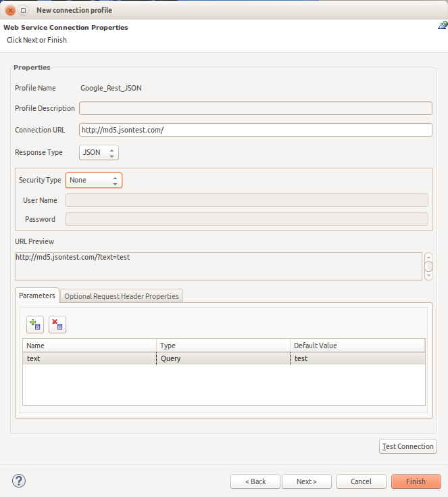Click the Connection URL input field
Screen dimensions: 448x497
pyautogui.click(x=255, y=131)
